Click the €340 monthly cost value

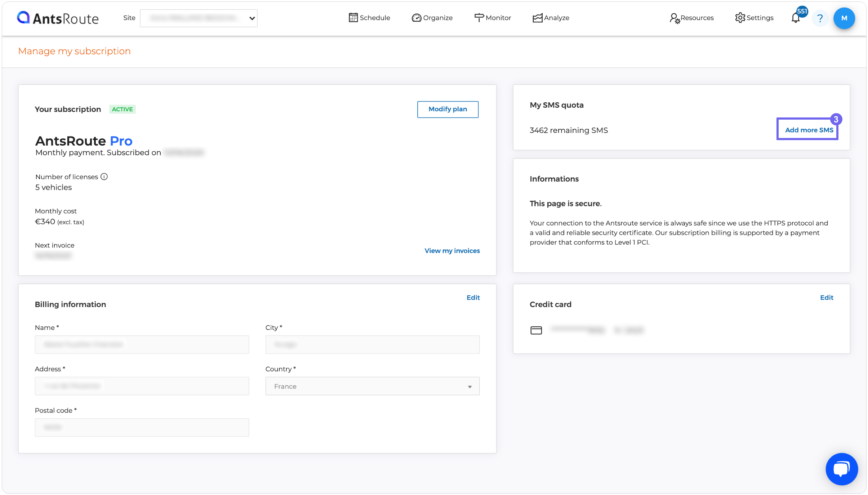[45, 222]
